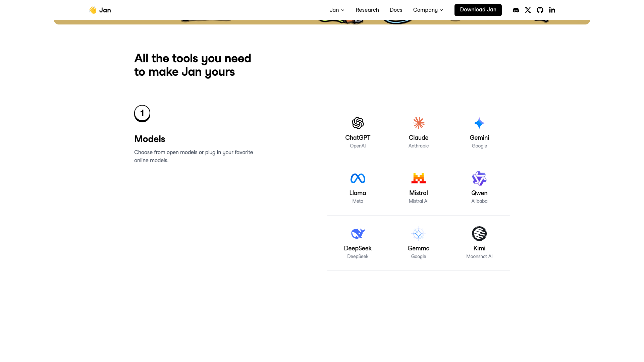Click the Mistral pixel logo icon
The height and width of the screenshot is (362, 644).
(419, 178)
